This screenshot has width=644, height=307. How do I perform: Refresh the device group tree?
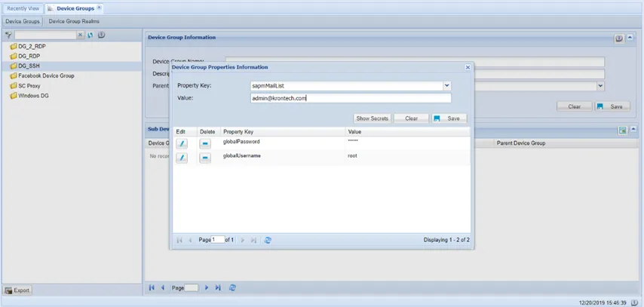click(x=90, y=35)
